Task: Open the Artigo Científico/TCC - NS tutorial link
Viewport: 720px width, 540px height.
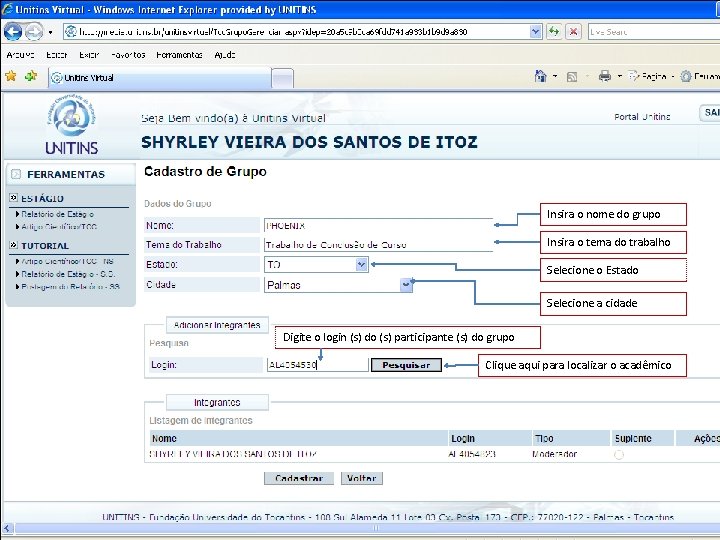Action: 67,261
